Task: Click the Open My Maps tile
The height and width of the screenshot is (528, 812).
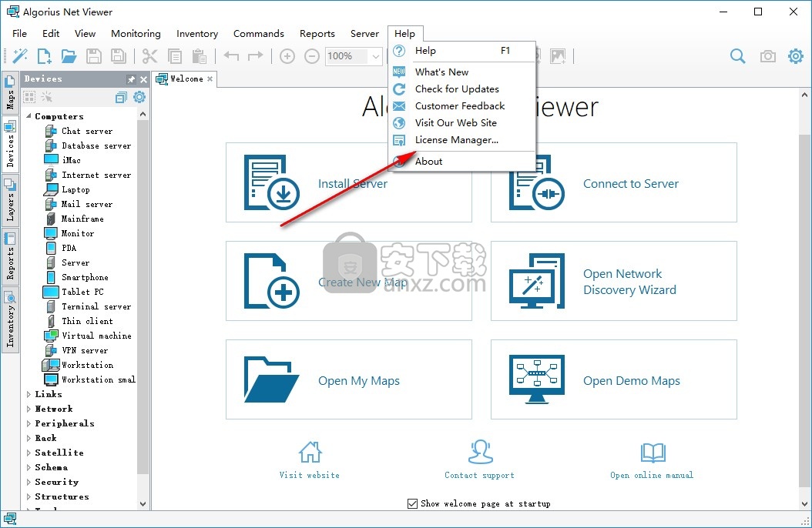Action: (x=348, y=379)
